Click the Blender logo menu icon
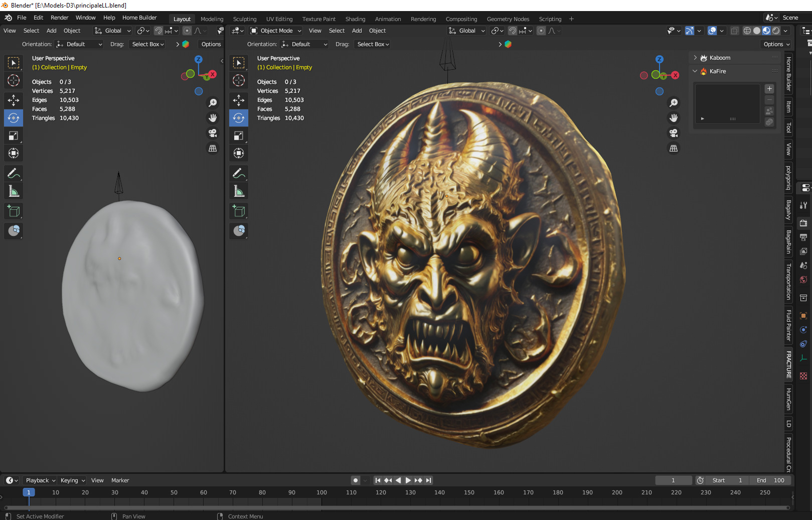 click(x=8, y=18)
